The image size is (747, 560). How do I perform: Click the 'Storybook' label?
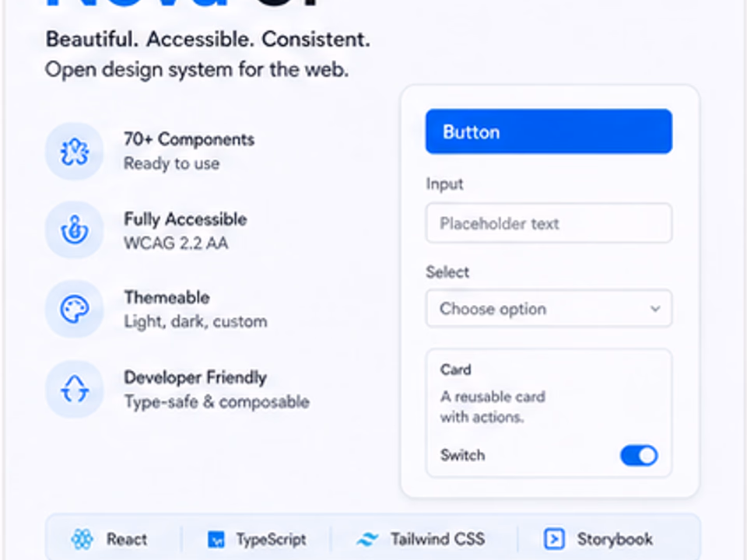(x=615, y=539)
